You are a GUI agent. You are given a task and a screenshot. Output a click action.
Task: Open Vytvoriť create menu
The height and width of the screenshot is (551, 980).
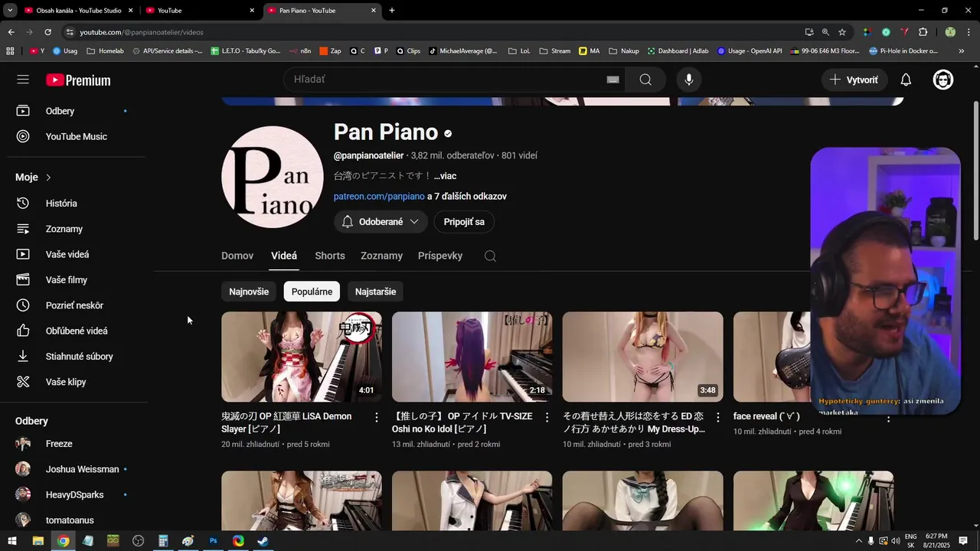click(x=854, y=80)
